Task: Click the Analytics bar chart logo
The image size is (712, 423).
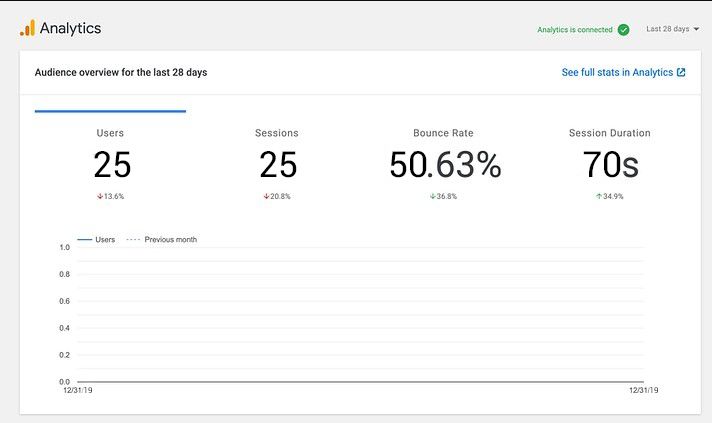Action: coord(27,28)
